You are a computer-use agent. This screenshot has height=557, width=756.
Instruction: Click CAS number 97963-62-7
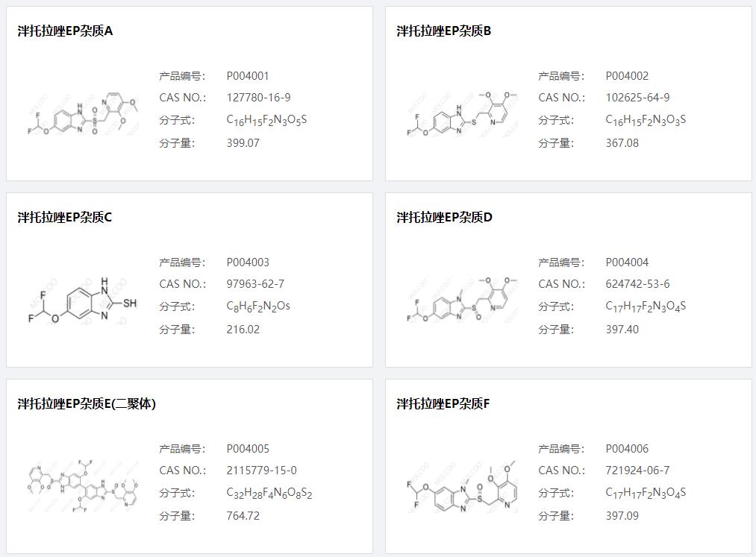pos(255,284)
